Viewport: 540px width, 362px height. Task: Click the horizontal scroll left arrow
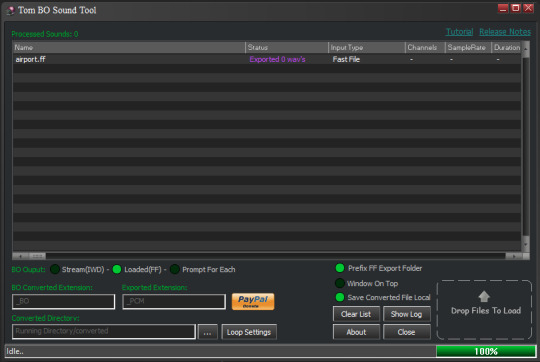21,256
